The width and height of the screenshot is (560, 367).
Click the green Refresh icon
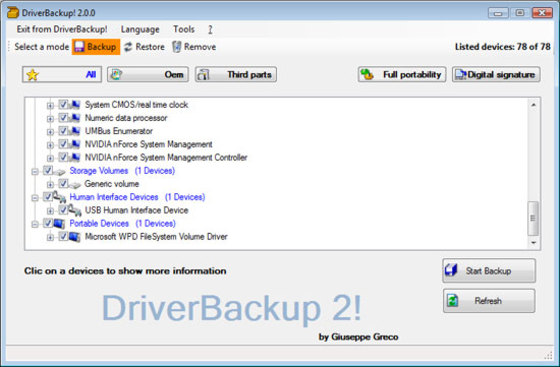(452, 301)
